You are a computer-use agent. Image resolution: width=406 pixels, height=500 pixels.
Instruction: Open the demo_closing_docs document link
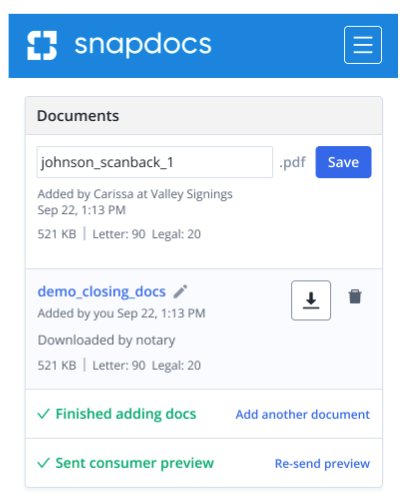pyautogui.click(x=102, y=292)
